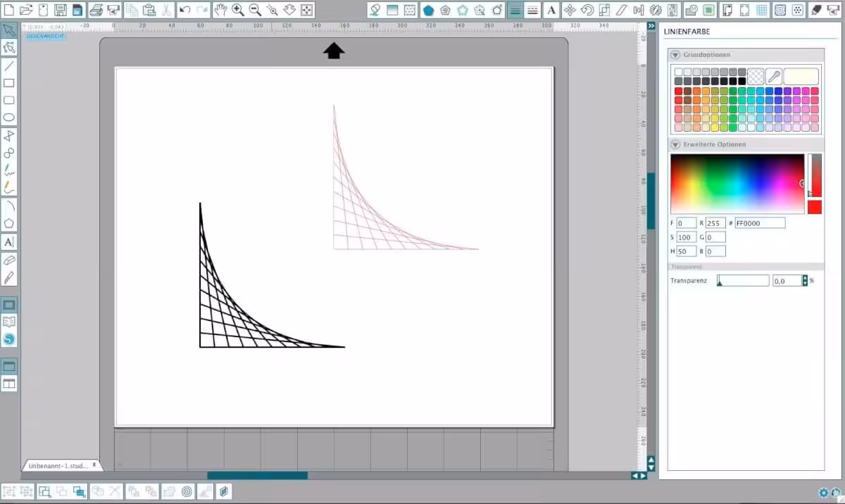Choose the text tool in left toolbar

tap(9, 242)
